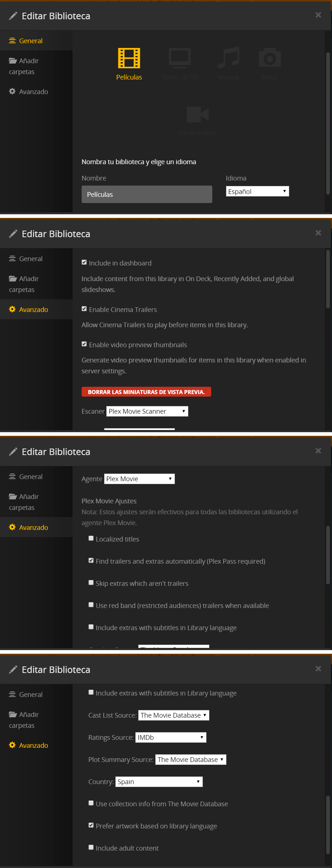Select the Películas film strip library type

(x=129, y=58)
